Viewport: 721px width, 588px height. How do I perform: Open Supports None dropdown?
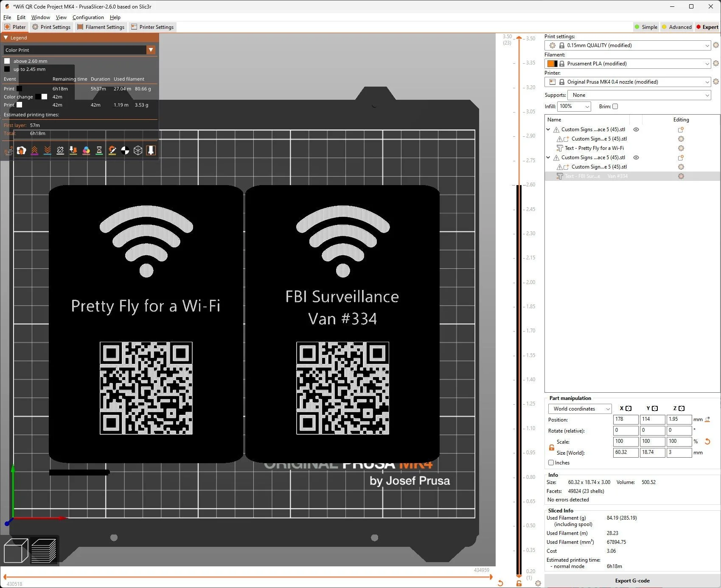click(x=639, y=95)
